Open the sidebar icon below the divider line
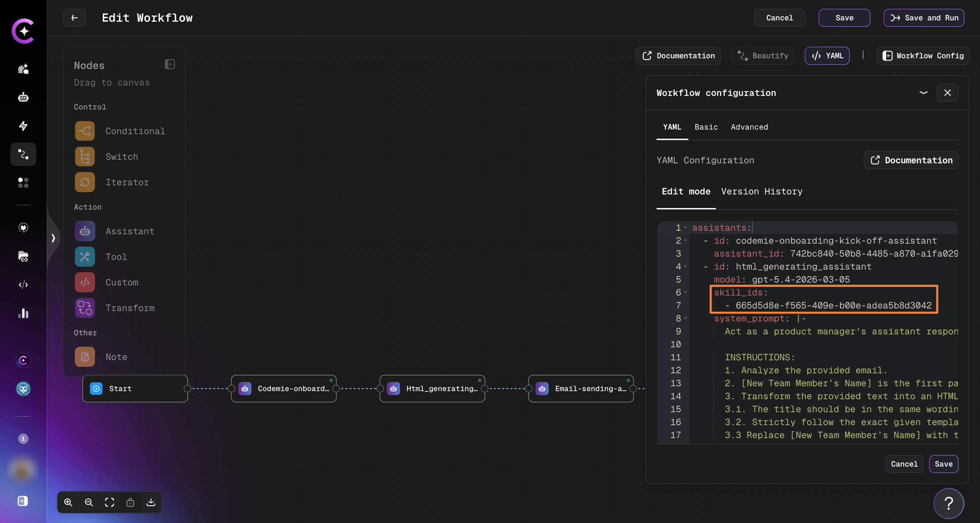The image size is (980, 523). (23, 227)
